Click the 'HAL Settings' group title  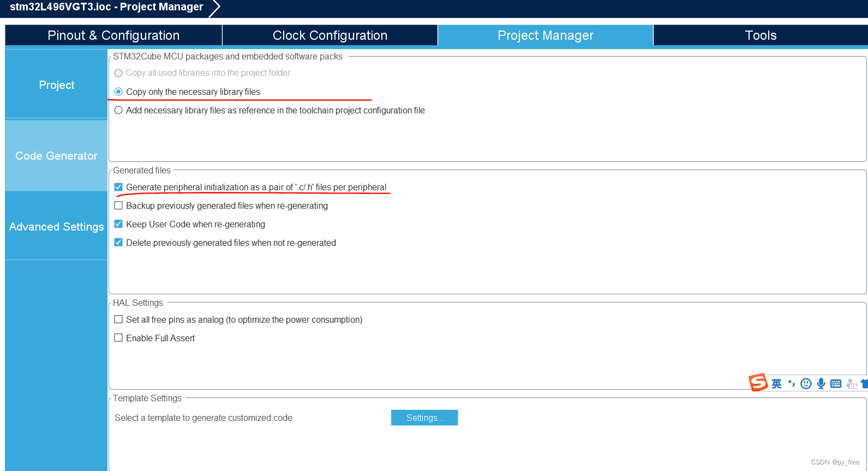coord(138,303)
